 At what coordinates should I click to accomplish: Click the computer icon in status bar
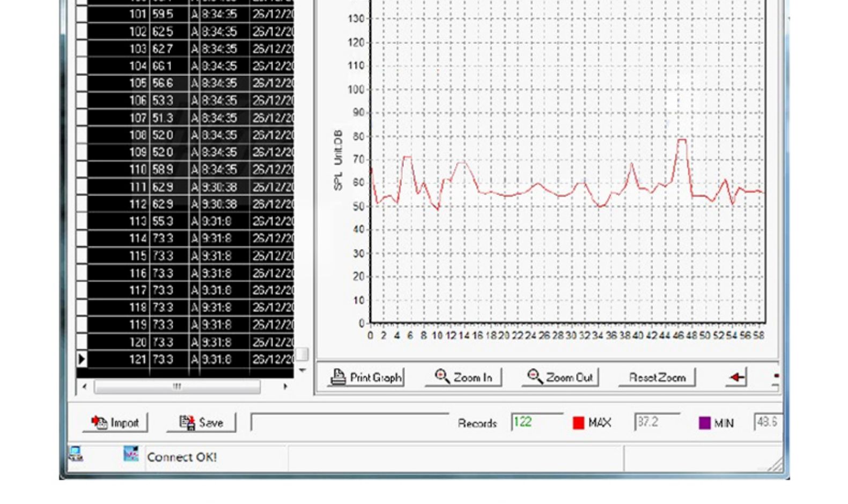coord(76,454)
